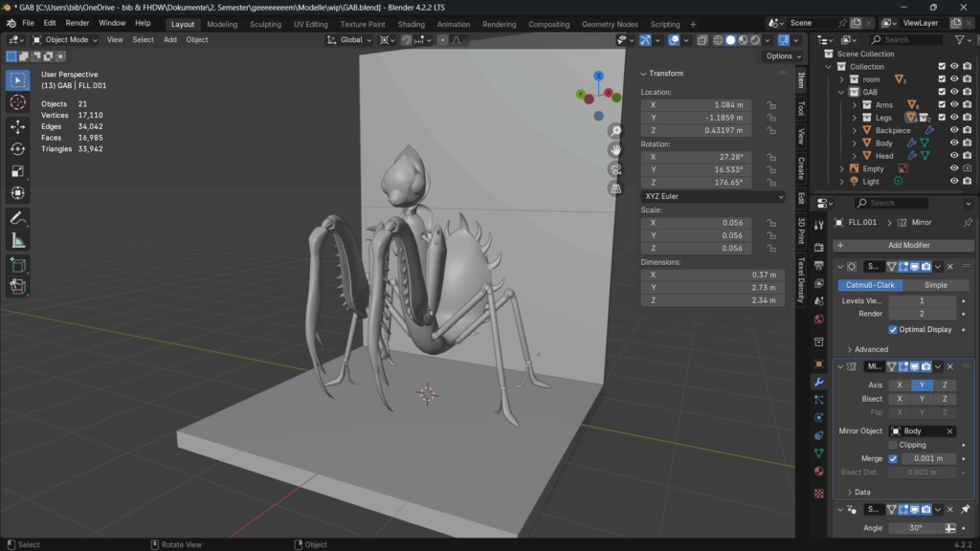The height and width of the screenshot is (551, 980).
Task: Toggle mirror axis X button
Action: pyautogui.click(x=900, y=385)
